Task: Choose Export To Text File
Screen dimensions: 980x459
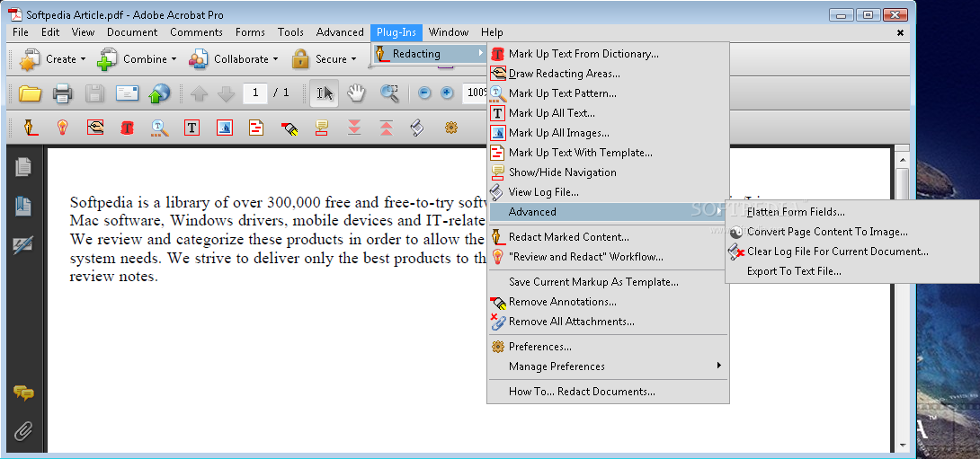Action: 852,271
